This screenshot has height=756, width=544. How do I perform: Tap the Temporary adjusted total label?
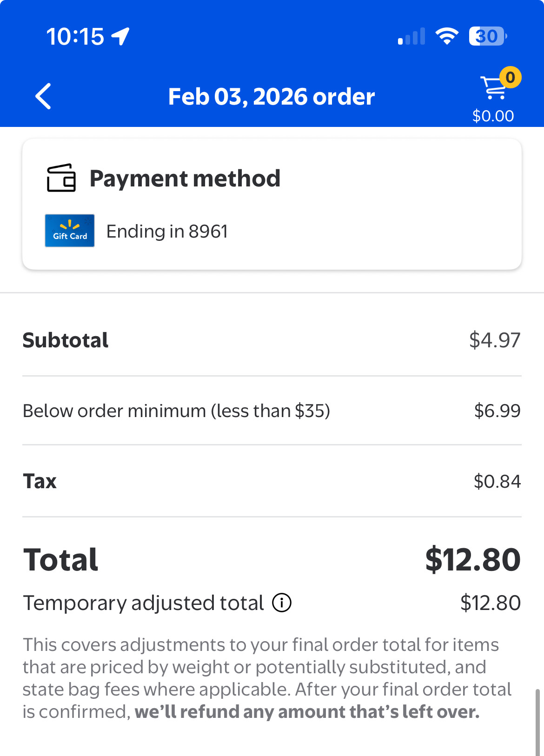143,603
